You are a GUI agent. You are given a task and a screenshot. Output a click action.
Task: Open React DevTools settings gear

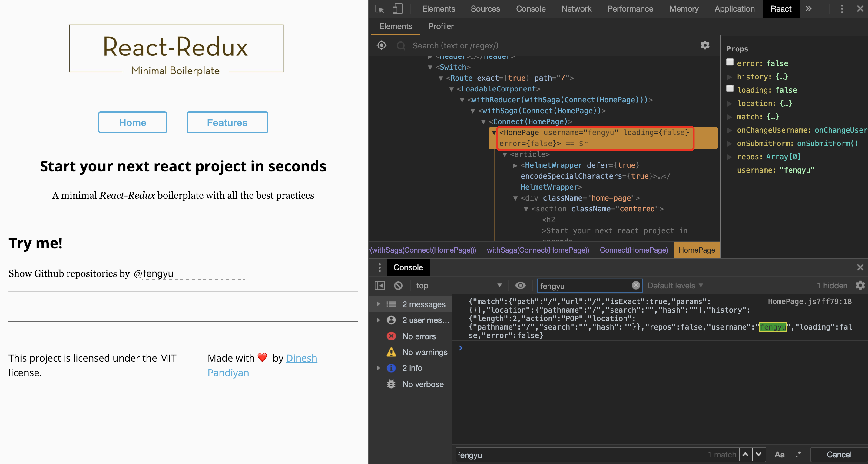pyautogui.click(x=705, y=45)
